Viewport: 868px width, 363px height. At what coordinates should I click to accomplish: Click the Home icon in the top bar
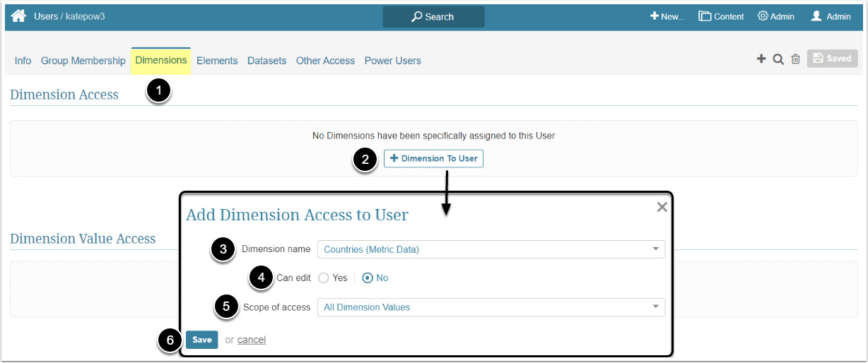click(x=18, y=16)
